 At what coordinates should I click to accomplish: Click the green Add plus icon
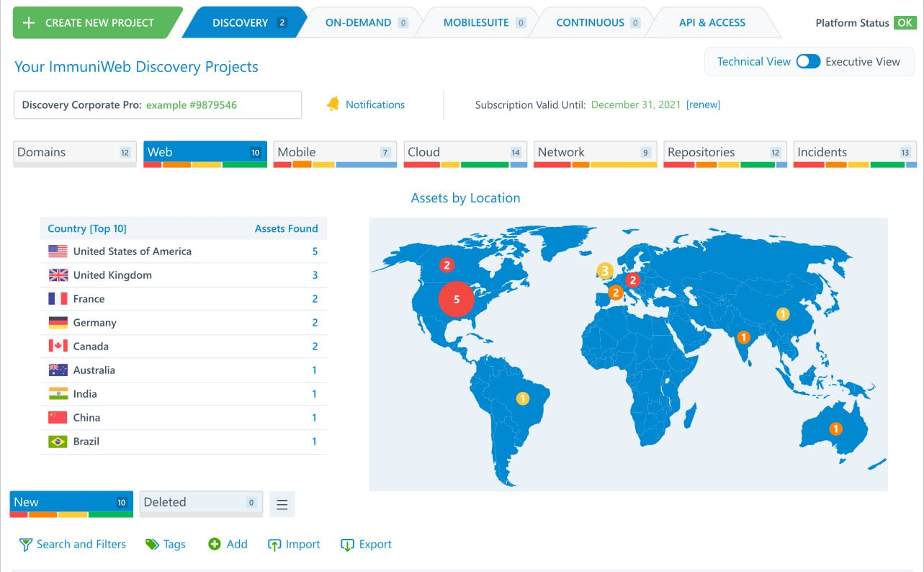click(x=215, y=545)
